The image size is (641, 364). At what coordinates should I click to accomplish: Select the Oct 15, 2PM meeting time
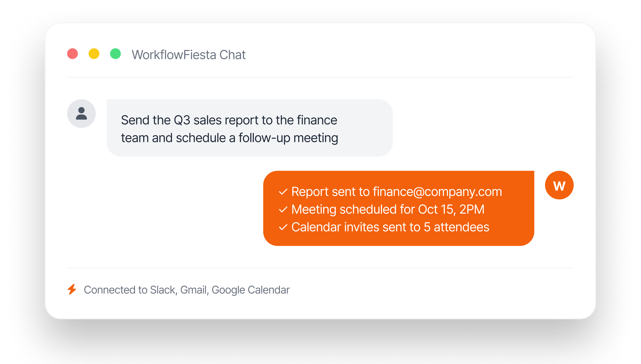pos(451,209)
